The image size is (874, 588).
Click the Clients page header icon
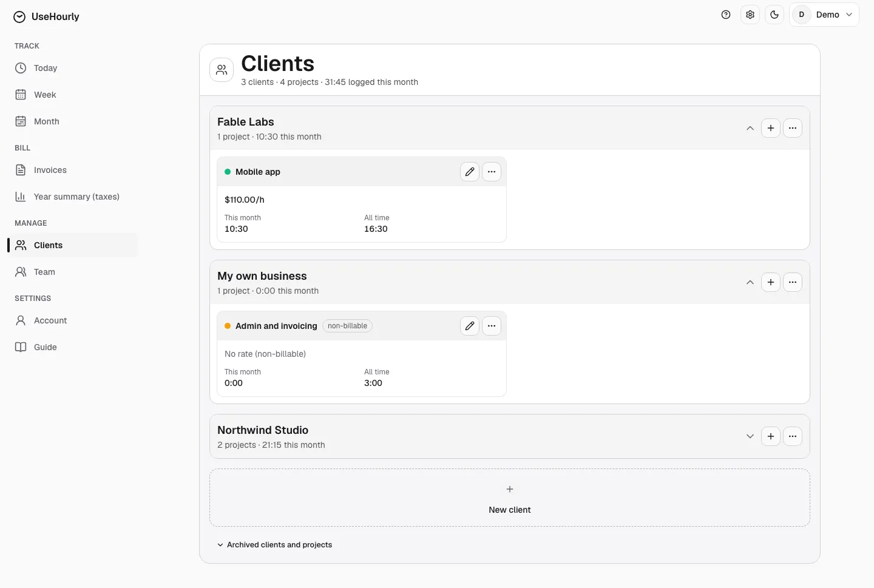pyautogui.click(x=222, y=70)
